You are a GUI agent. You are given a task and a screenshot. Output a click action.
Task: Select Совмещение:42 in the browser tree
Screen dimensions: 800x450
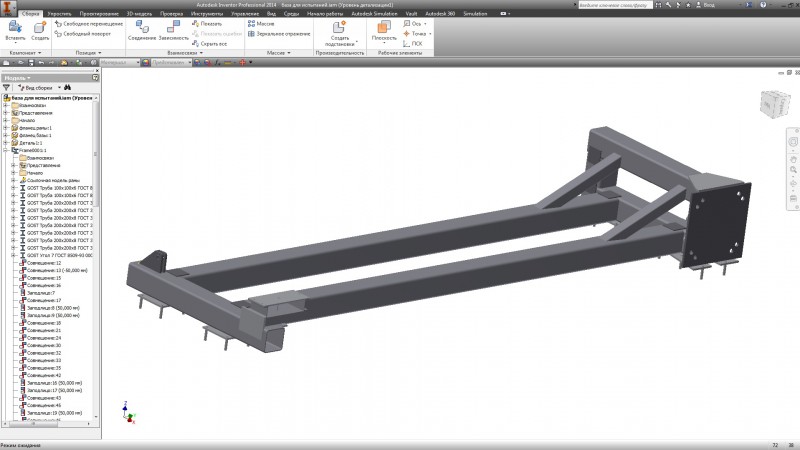40,376
